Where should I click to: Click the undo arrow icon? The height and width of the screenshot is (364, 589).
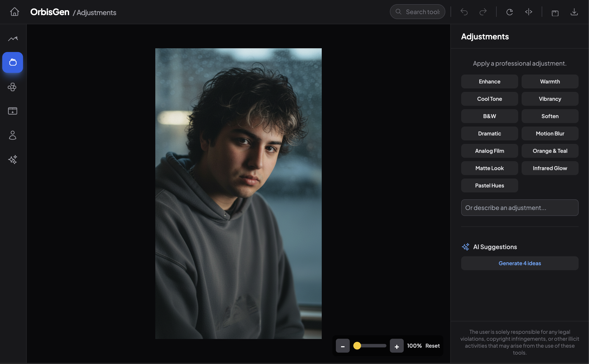[x=464, y=12]
